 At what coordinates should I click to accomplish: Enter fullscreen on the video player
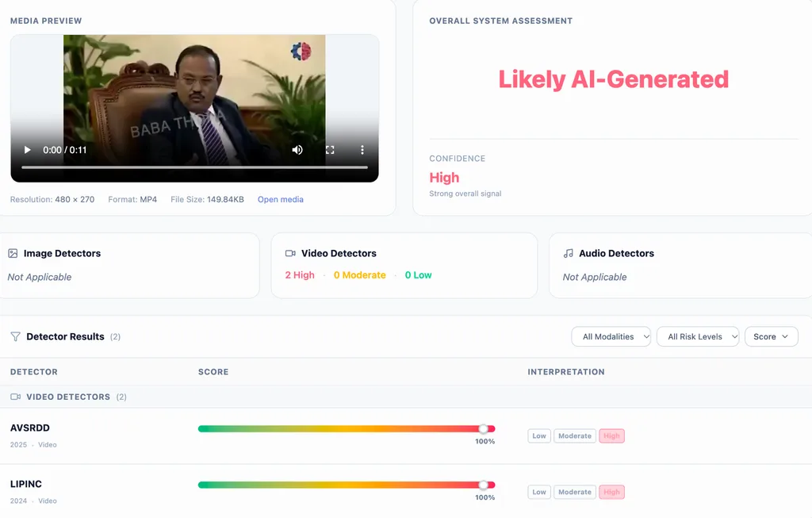(x=330, y=150)
